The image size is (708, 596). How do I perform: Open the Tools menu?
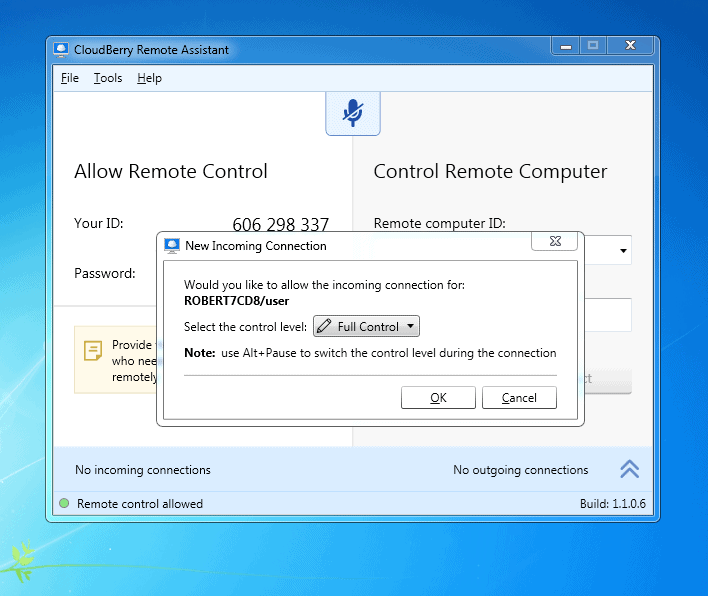click(x=108, y=78)
